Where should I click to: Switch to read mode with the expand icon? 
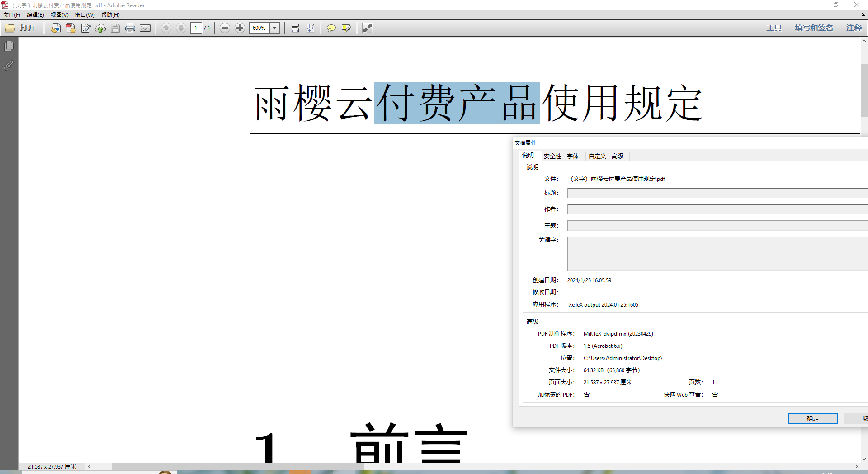368,28
